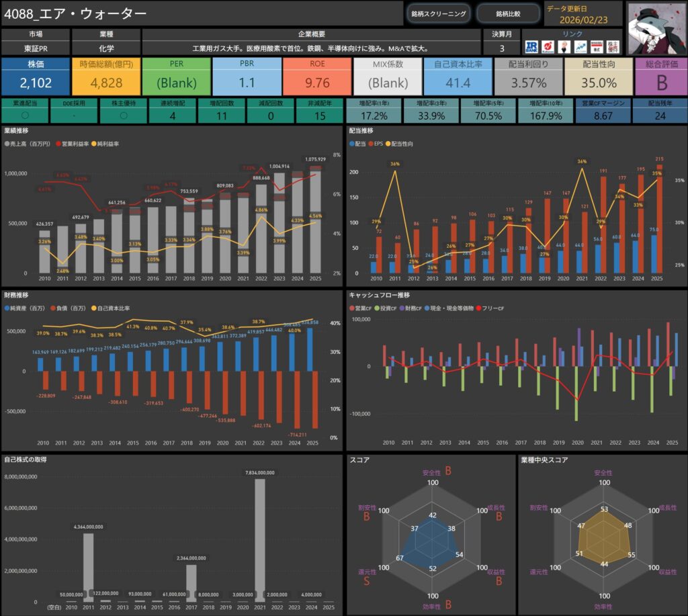Click the 2021 bar in 自己株式の取得 chart

click(x=259, y=541)
